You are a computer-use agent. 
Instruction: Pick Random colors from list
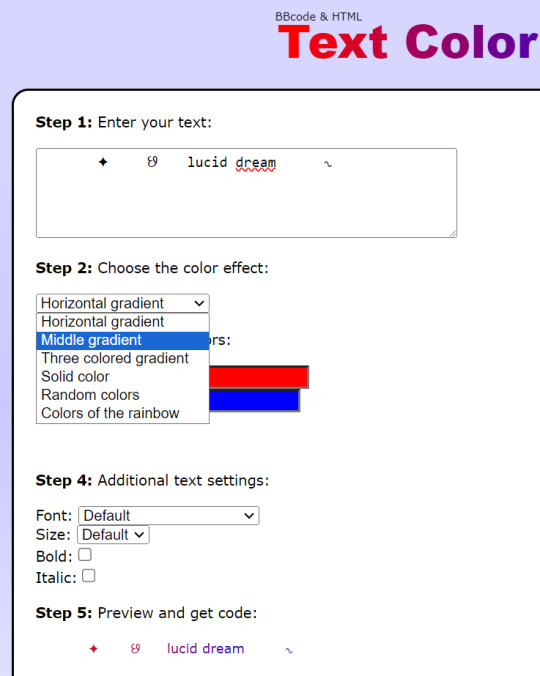pyautogui.click(x=123, y=395)
